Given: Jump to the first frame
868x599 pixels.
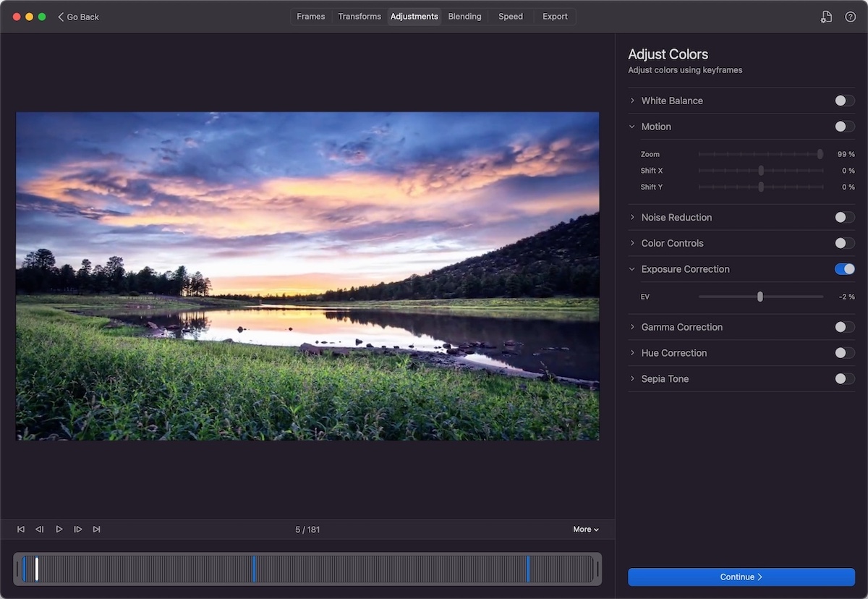Looking at the screenshot, I should point(21,530).
